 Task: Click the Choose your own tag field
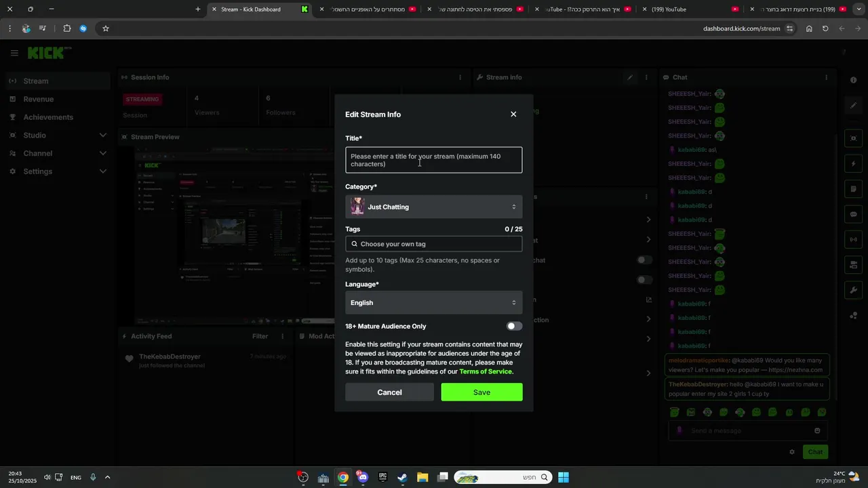[x=434, y=244]
